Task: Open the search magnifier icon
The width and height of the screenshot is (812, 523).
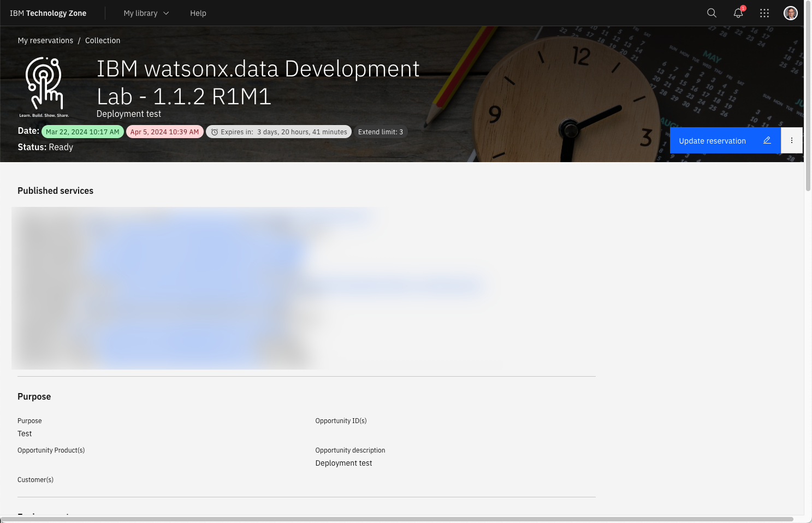Action: [712, 13]
